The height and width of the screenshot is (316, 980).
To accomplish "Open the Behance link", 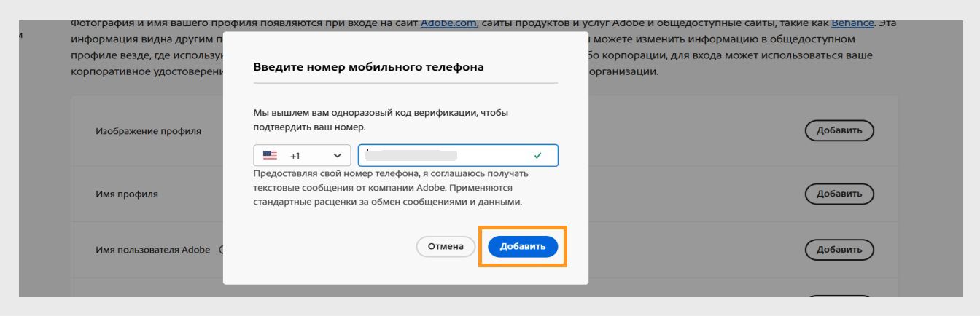I will click(x=852, y=23).
